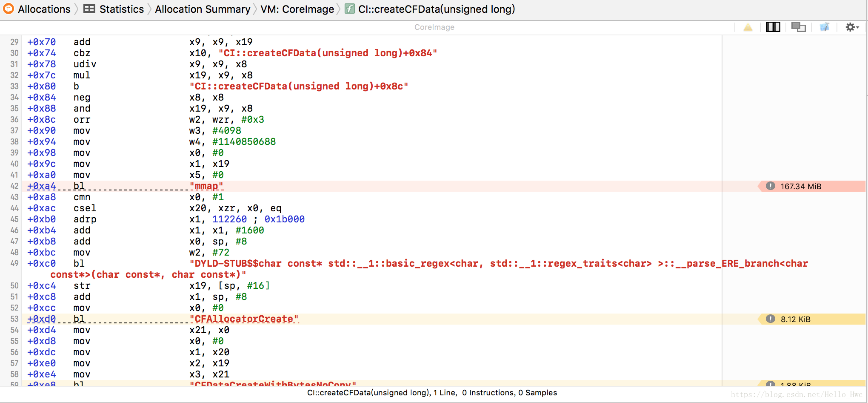Viewport: 868px width, 403px height.
Task: Click the orr instruction on line 36
Action: click(x=82, y=120)
